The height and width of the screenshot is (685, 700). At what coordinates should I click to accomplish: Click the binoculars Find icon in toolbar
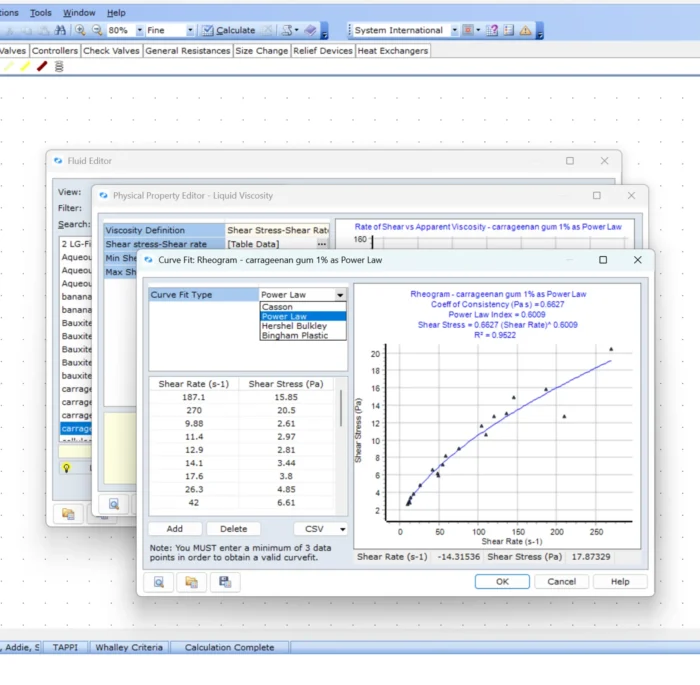(x=59, y=30)
